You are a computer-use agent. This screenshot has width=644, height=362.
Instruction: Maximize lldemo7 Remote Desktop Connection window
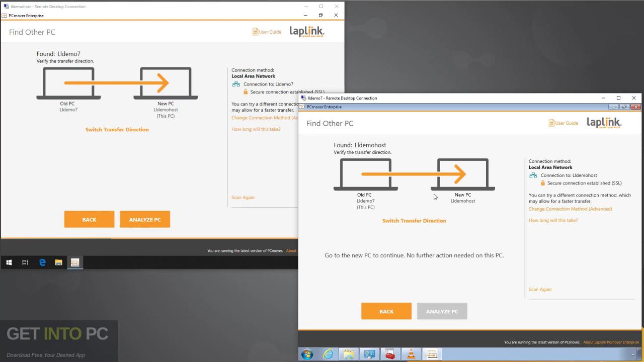618,98
